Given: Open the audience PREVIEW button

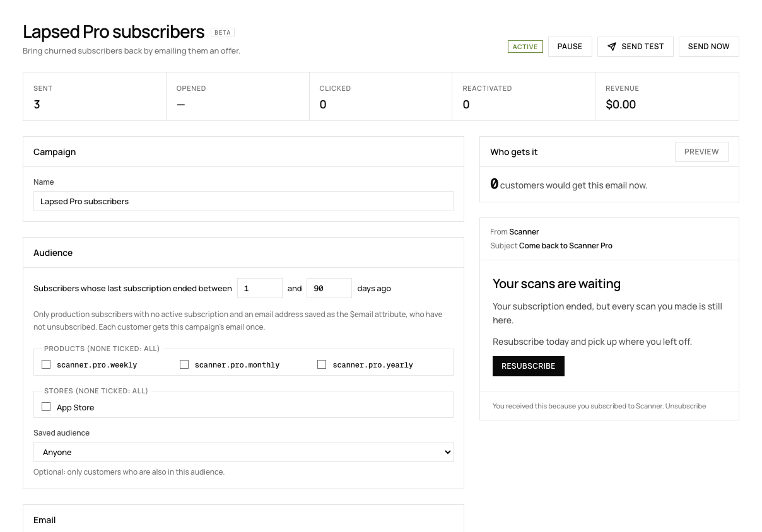Looking at the screenshot, I should (701, 152).
